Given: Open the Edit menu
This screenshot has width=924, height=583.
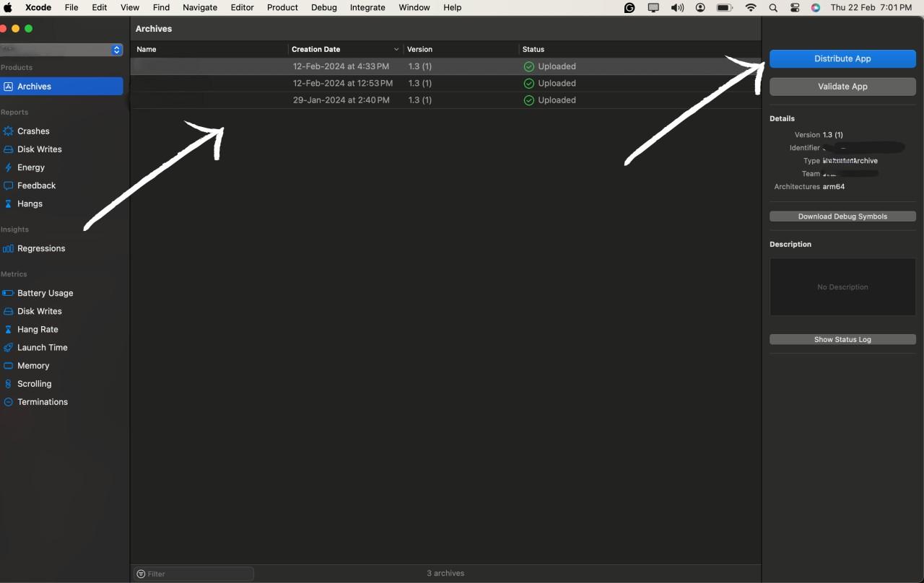Looking at the screenshot, I should coord(100,7).
